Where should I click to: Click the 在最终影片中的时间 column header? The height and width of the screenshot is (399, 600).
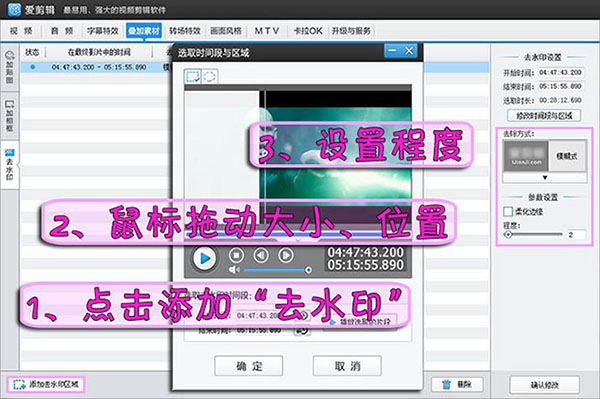(99, 52)
